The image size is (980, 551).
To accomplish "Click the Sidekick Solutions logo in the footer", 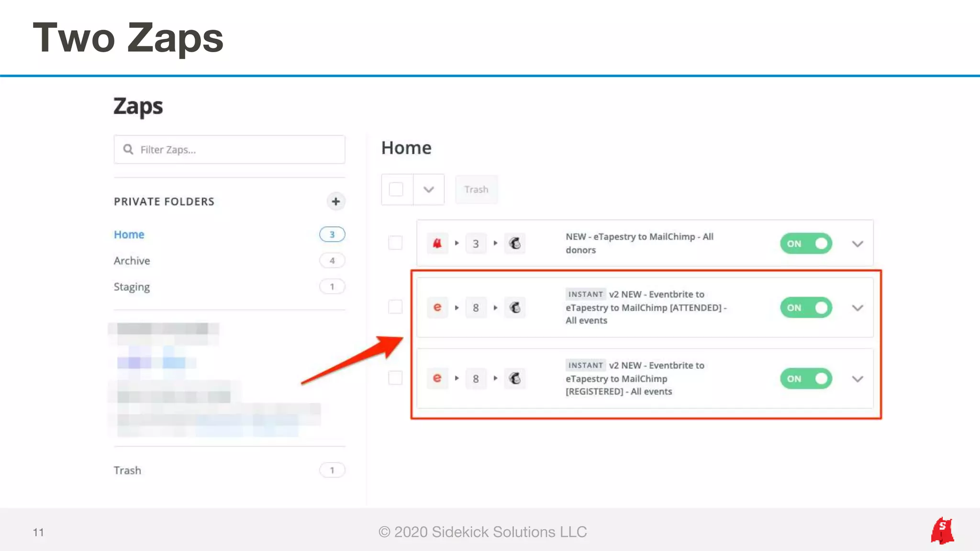I will point(942,531).
